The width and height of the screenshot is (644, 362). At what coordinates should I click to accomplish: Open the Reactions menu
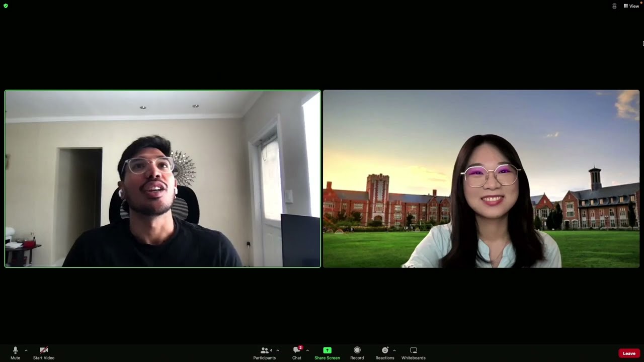coord(385,353)
